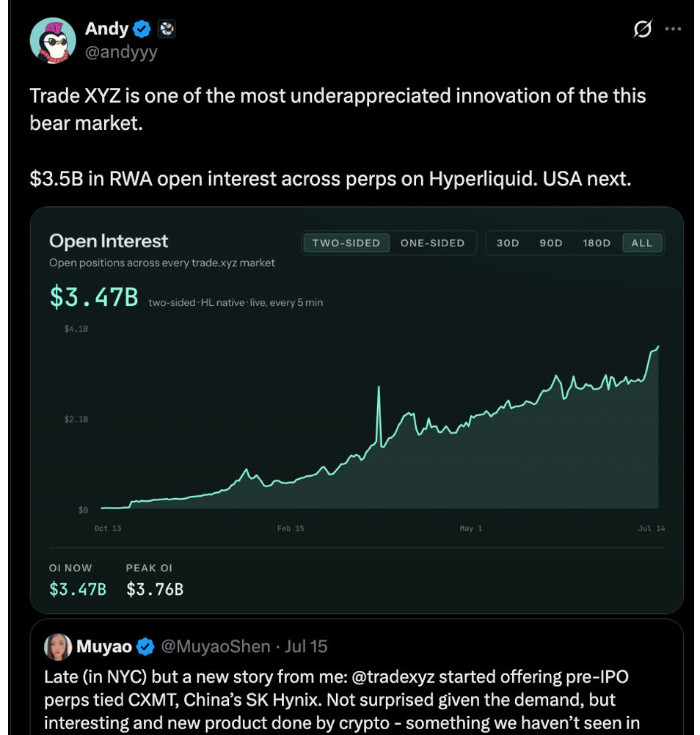This screenshot has width=700, height=735.
Task: Select the ALL time range
Action: tap(642, 243)
